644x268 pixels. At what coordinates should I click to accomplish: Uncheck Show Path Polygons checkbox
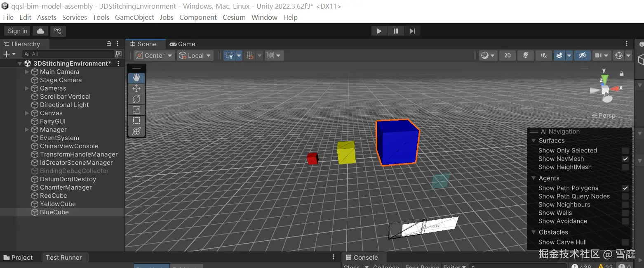(x=625, y=188)
